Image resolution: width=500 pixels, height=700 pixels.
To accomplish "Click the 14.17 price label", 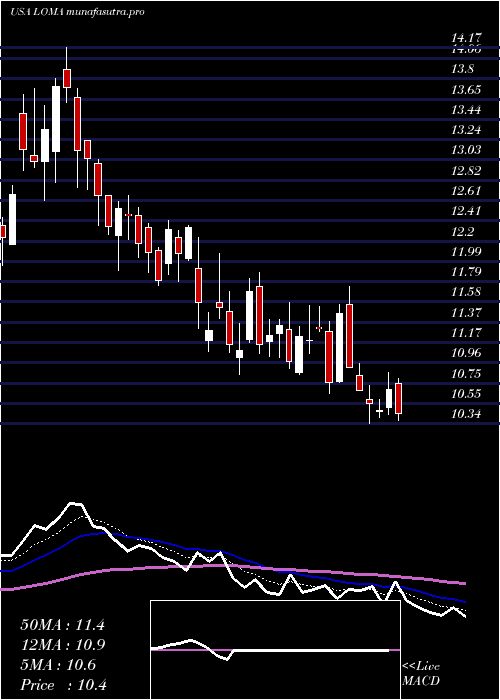I will 465,38.
